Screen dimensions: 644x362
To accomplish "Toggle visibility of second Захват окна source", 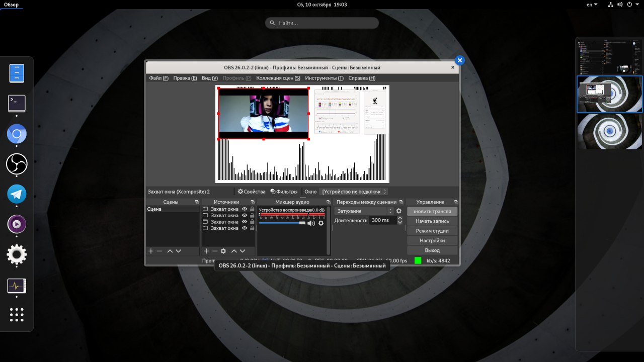I will tap(245, 215).
